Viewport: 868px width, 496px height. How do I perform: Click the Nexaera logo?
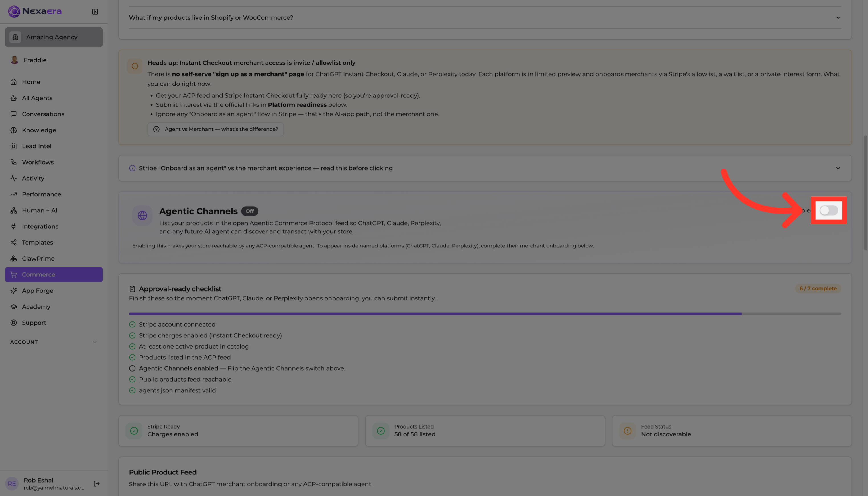pos(35,11)
